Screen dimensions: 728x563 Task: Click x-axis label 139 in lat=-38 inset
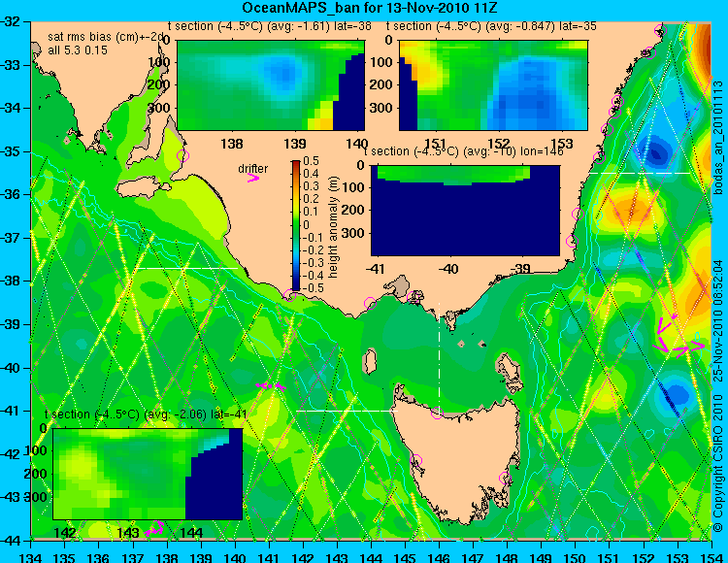pos(295,143)
